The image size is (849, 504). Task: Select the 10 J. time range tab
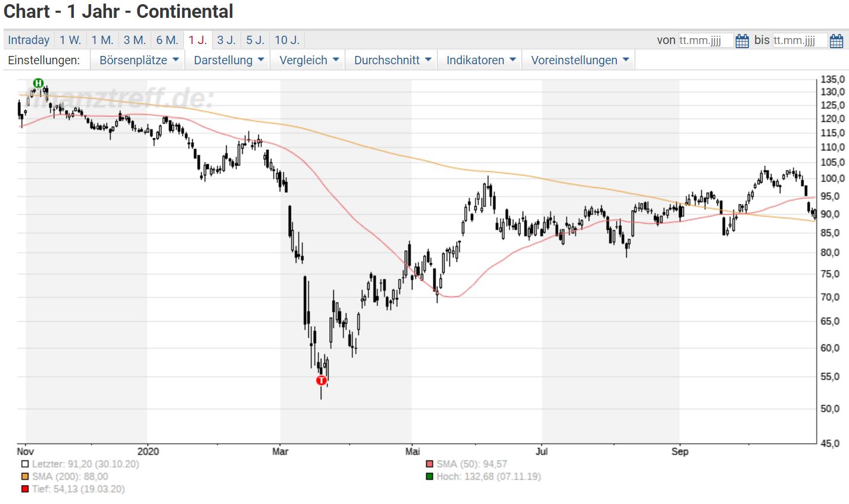[x=287, y=40]
